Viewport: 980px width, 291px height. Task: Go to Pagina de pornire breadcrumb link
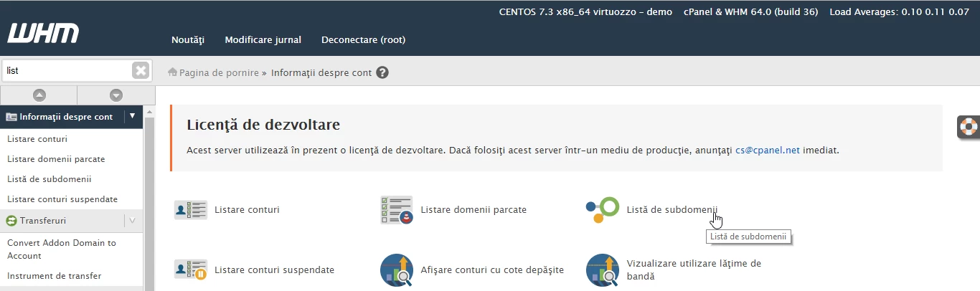tap(218, 72)
